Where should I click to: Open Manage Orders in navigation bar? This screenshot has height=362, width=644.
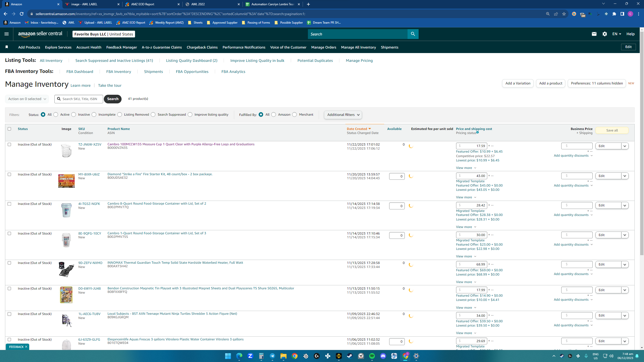click(324, 47)
